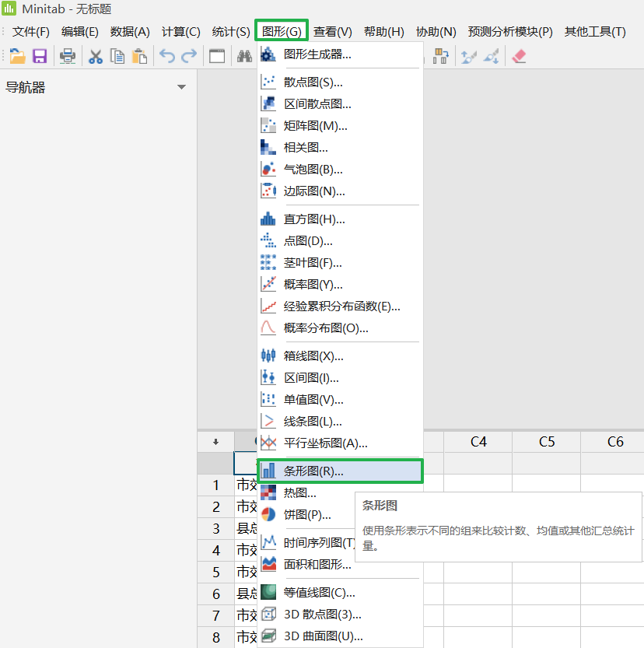This screenshot has height=648, width=644.
Task: Open 箱线图(X)... menu item
Action: (313, 356)
